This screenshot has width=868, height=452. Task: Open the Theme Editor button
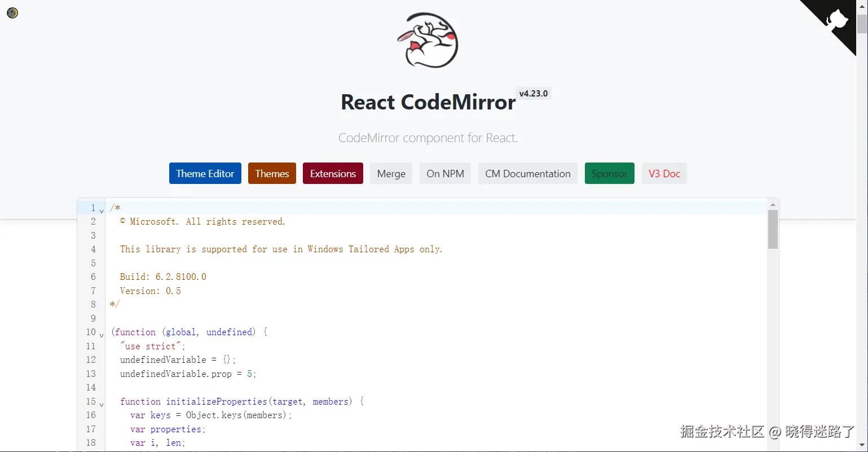(205, 173)
